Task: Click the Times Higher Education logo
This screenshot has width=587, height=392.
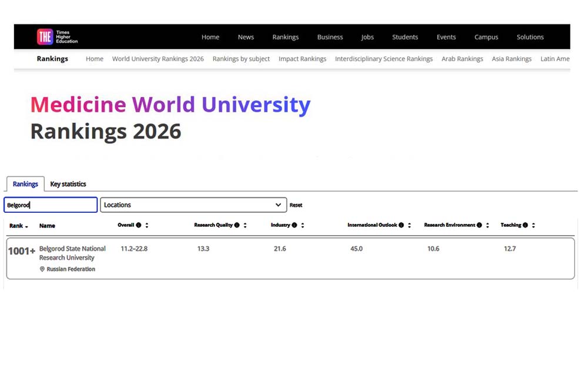Action: coord(57,37)
